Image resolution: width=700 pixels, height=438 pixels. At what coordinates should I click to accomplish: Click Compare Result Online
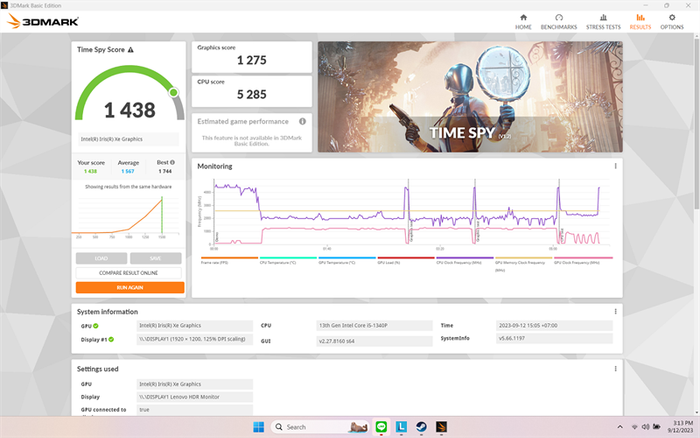tap(129, 272)
